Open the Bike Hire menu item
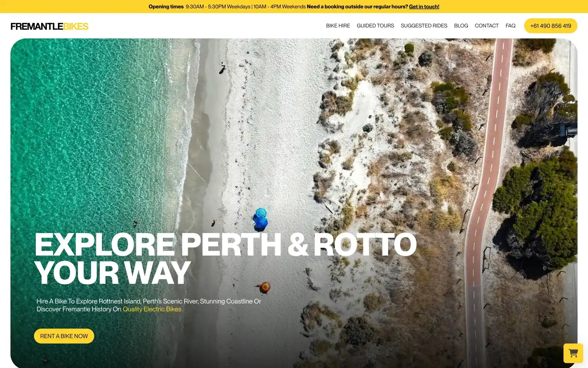588x368 pixels. [338, 25]
